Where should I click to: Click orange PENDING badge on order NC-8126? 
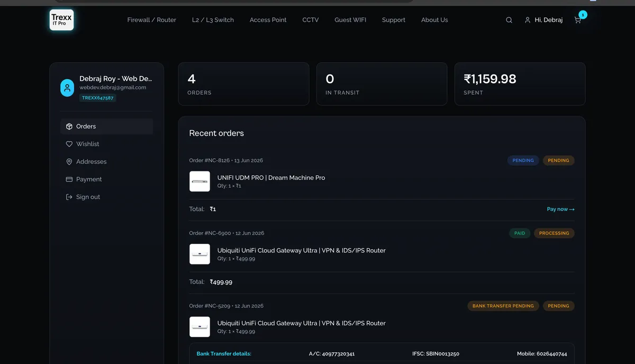pyautogui.click(x=558, y=160)
